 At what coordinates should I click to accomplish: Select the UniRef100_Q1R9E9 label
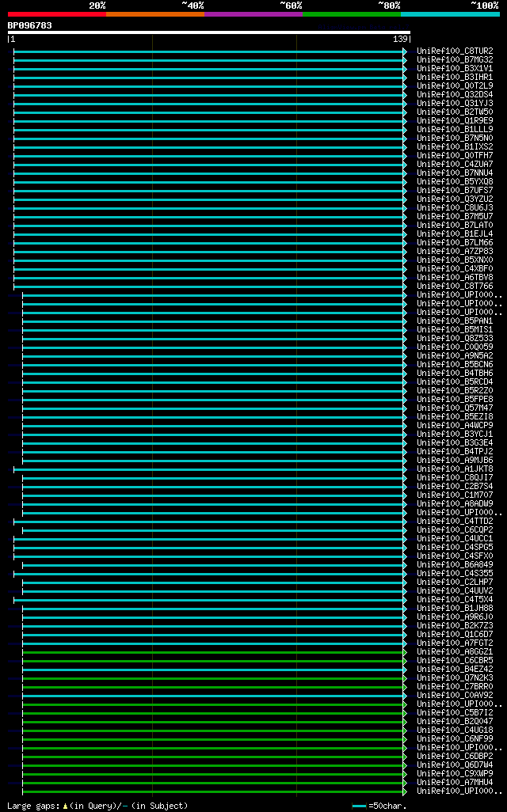tap(456, 120)
